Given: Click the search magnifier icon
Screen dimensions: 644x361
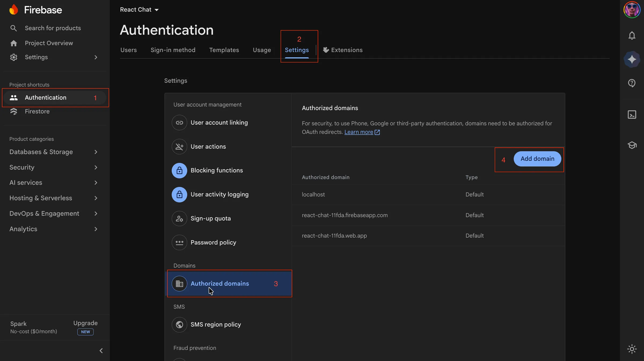Looking at the screenshot, I should coord(13,28).
